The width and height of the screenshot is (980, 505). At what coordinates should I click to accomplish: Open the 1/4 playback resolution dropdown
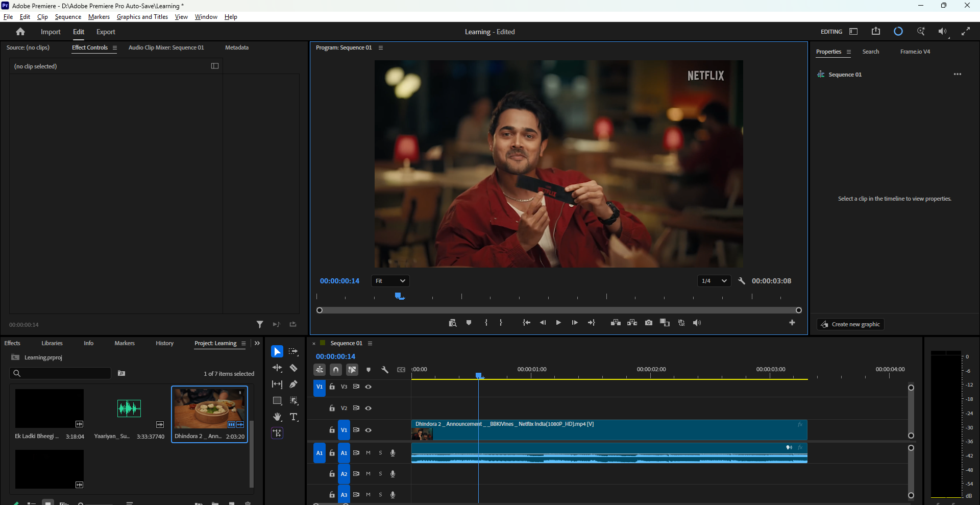pos(714,281)
